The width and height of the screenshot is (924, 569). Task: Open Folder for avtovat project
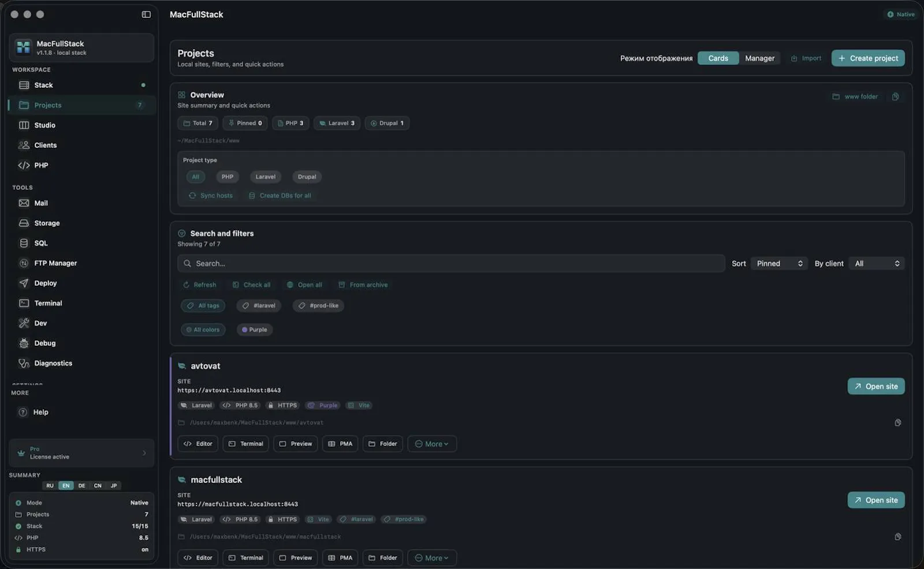[383, 444]
